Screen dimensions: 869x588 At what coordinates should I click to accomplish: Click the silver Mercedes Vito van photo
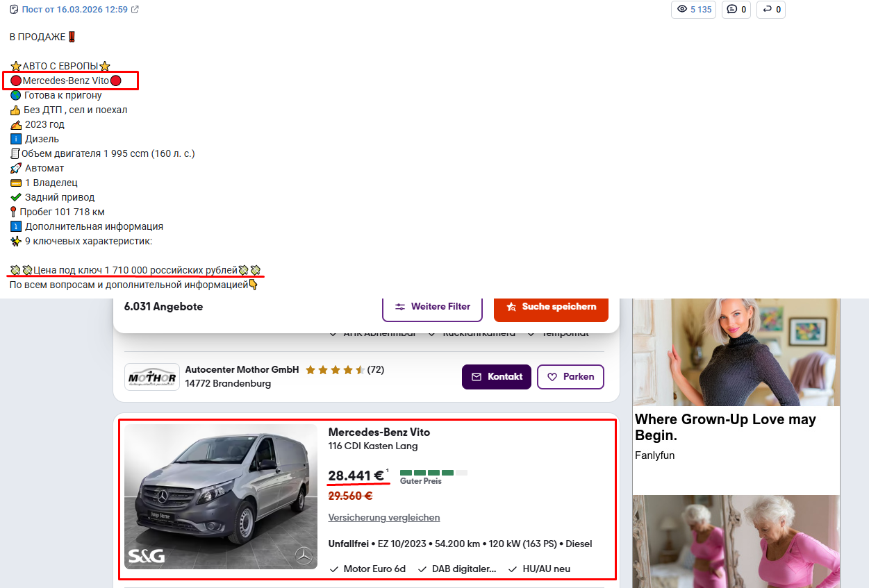(221, 497)
